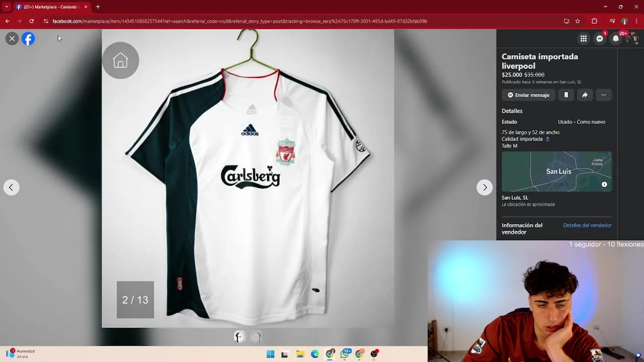This screenshot has width=644, height=362.
Task: Open the media control icon in toolbar
Action: (x=612, y=21)
